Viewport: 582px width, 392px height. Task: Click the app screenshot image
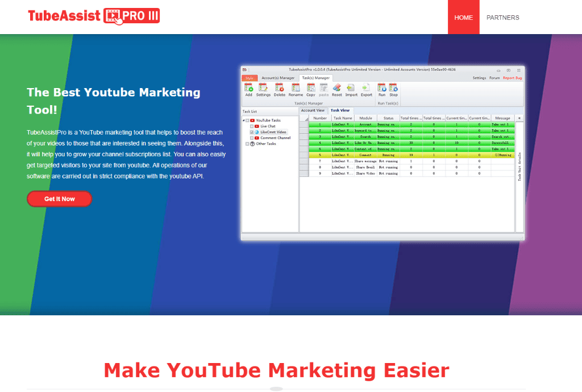(383, 153)
